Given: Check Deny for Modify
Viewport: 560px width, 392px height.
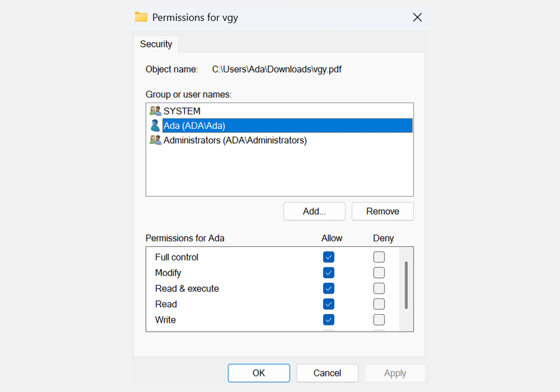Looking at the screenshot, I should click(379, 273).
